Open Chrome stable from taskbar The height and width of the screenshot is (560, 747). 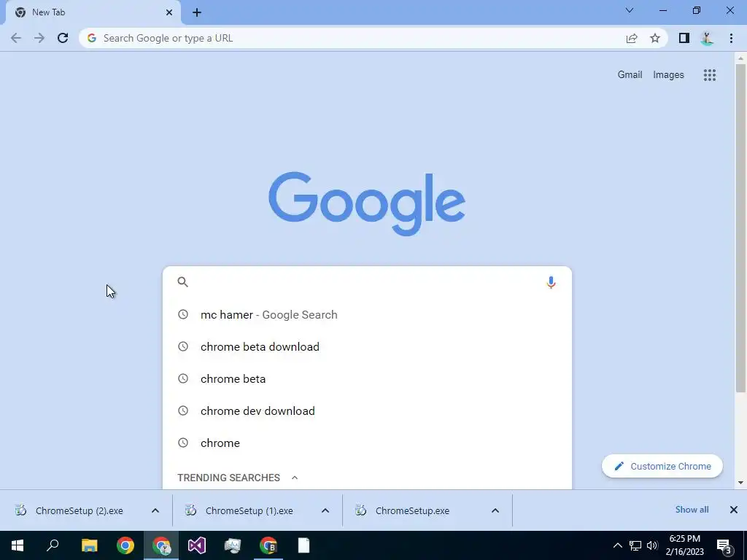[x=125, y=545]
